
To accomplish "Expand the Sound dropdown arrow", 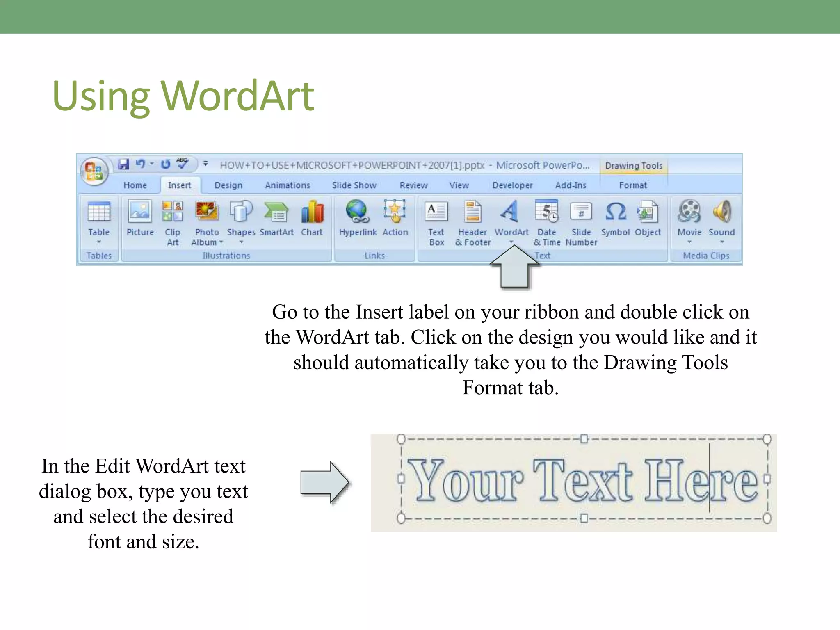I will [722, 242].
